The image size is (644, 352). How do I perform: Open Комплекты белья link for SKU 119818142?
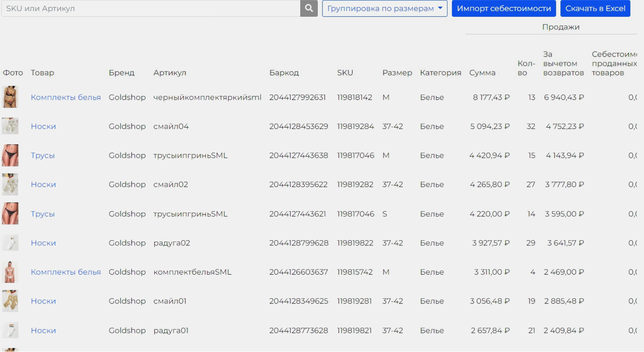pyautogui.click(x=66, y=97)
